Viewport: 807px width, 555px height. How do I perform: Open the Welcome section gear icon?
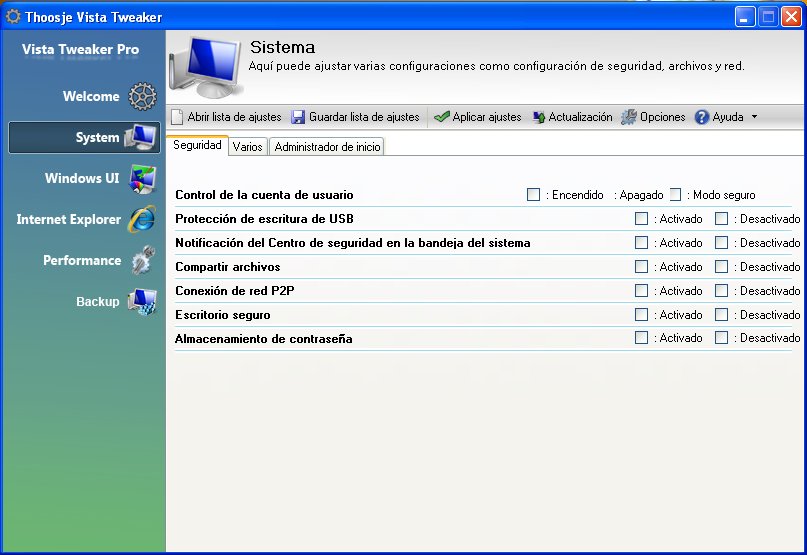(x=142, y=96)
